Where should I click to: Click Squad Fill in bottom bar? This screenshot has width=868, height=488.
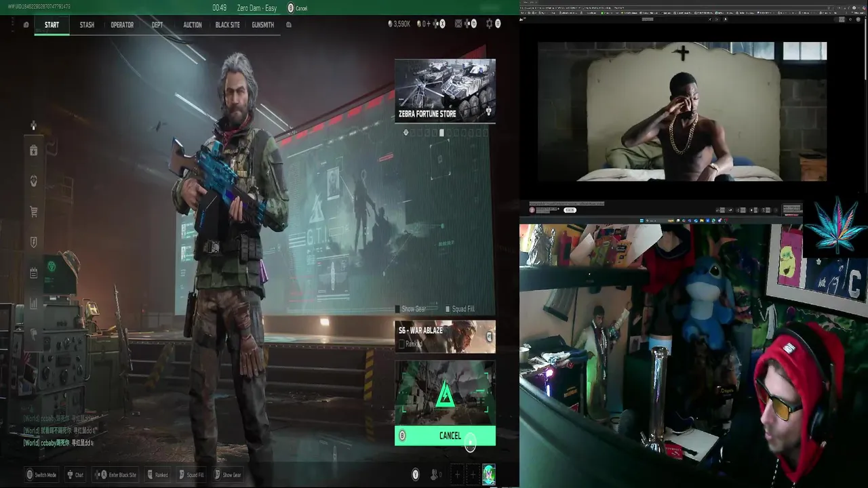(191, 475)
